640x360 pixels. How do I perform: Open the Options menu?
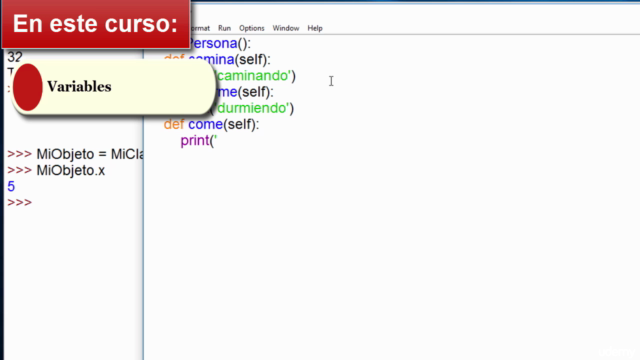(251, 28)
